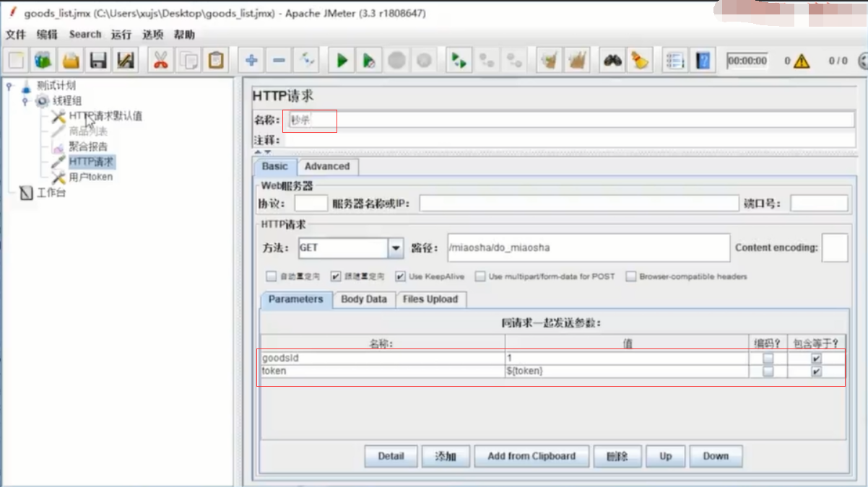
Task: Open the 方法 GET dropdown arrow
Action: 396,248
